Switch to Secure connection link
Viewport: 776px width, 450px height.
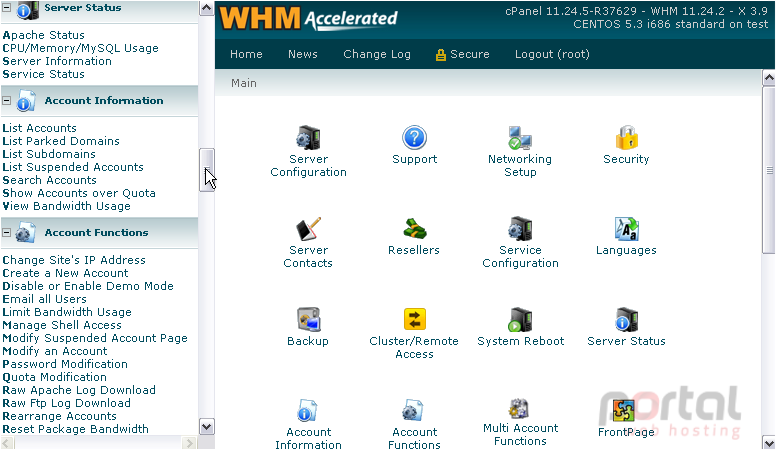pos(463,54)
